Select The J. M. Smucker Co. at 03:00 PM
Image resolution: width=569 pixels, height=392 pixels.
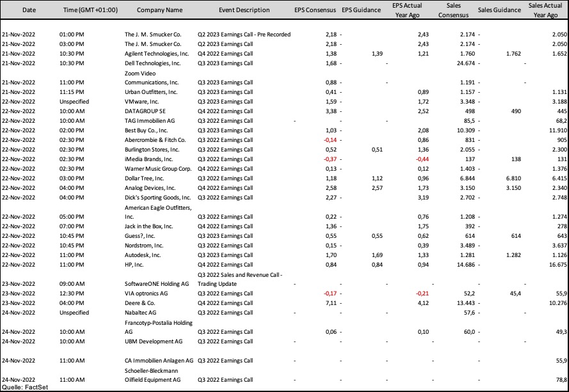[153, 44]
